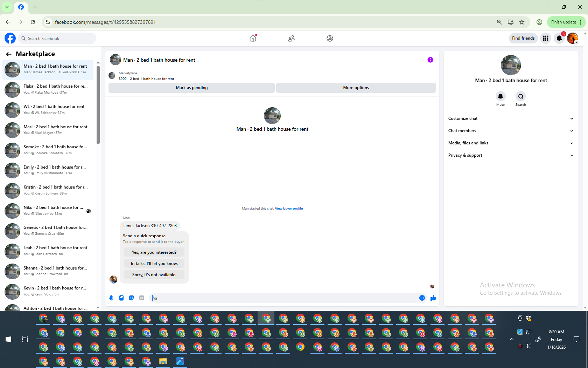Viewport: 588px width, 368px height.
Task: Open the listing thumbnail in chat header
Action: click(x=115, y=60)
